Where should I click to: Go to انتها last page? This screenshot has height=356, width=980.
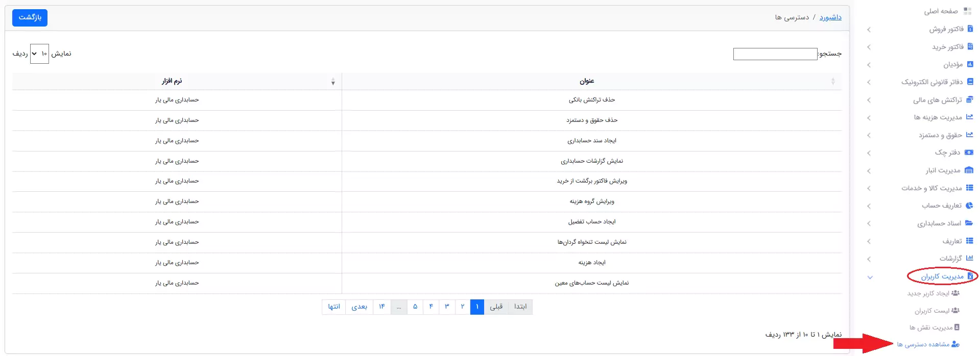point(334,307)
